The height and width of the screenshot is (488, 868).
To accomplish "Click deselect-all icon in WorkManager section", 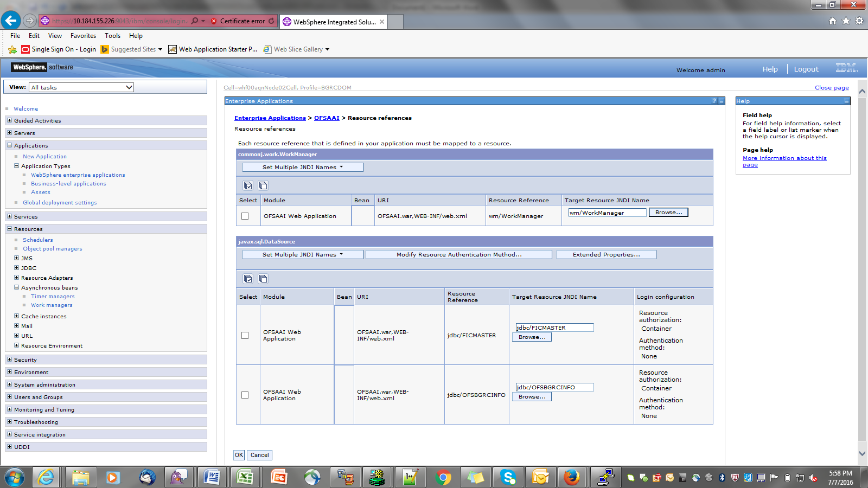I will [x=263, y=185].
